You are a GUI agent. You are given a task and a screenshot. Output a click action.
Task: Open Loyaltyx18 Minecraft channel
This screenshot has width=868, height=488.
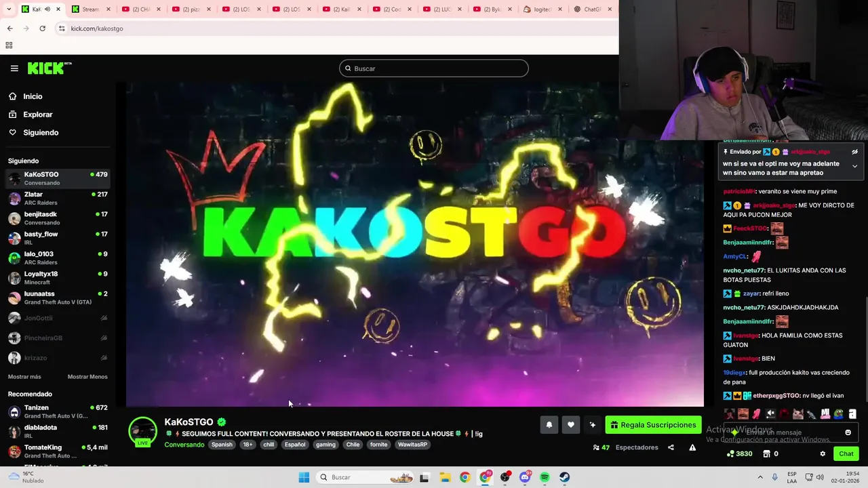(58, 278)
